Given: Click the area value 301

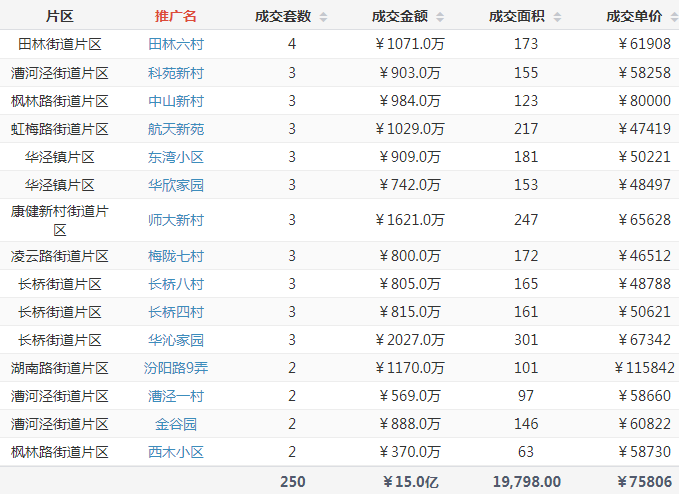Looking at the screenshot, I should [x=526, y=340].
